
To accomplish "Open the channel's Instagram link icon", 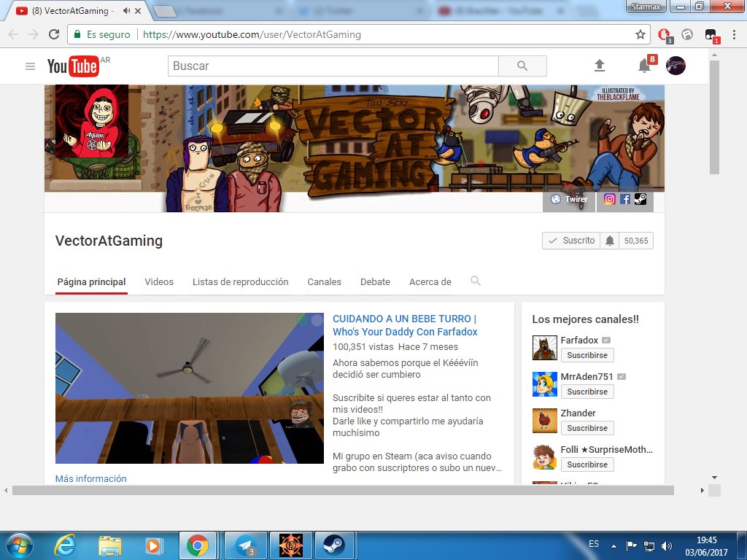I will [609, 199].
